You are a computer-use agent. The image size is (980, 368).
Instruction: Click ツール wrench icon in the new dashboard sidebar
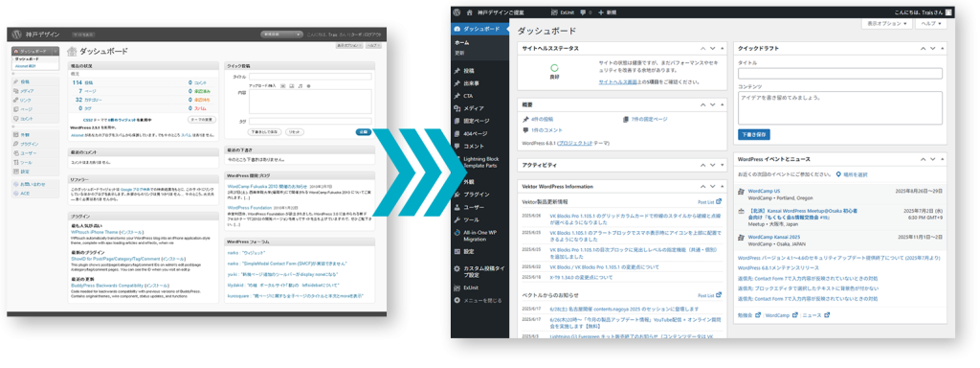coord(457,219)
